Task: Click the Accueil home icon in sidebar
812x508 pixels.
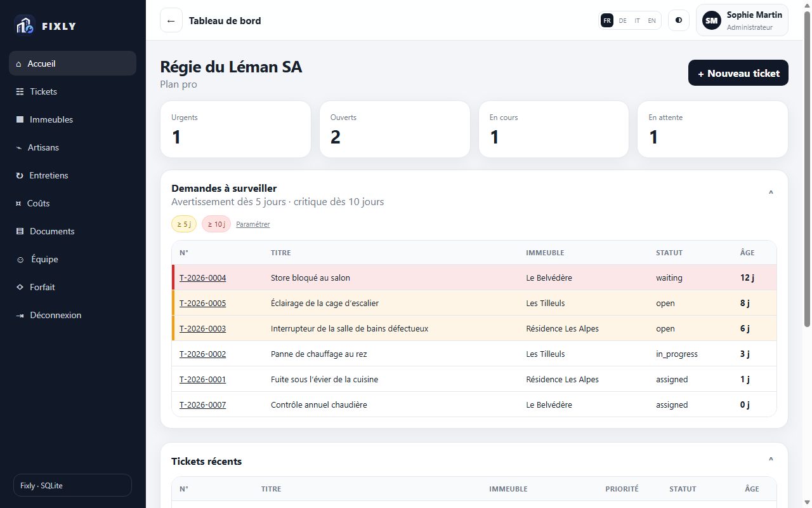Action: point(18,63)
